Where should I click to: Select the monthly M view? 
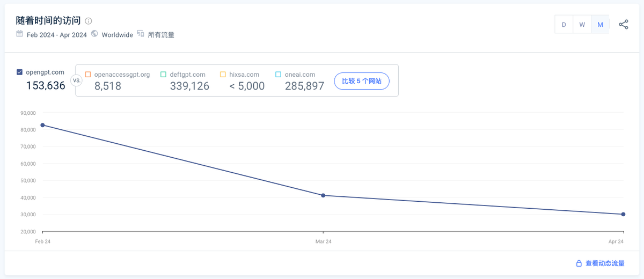(x=600, y=24)
